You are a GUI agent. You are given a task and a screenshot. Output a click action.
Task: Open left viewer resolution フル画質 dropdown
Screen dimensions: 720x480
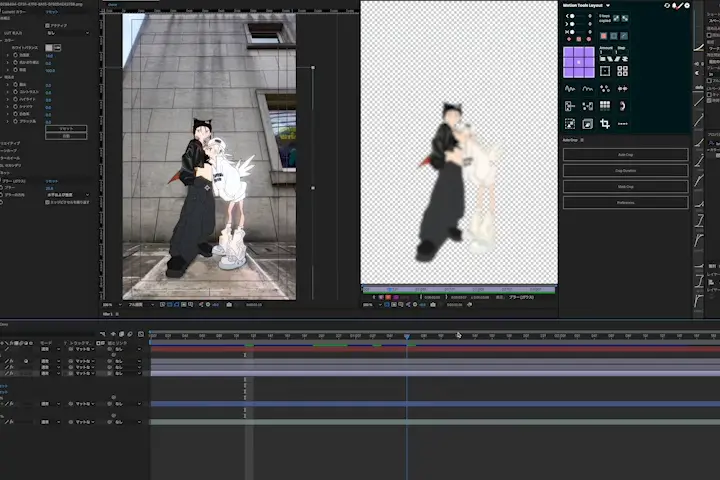tap(141, 305)
